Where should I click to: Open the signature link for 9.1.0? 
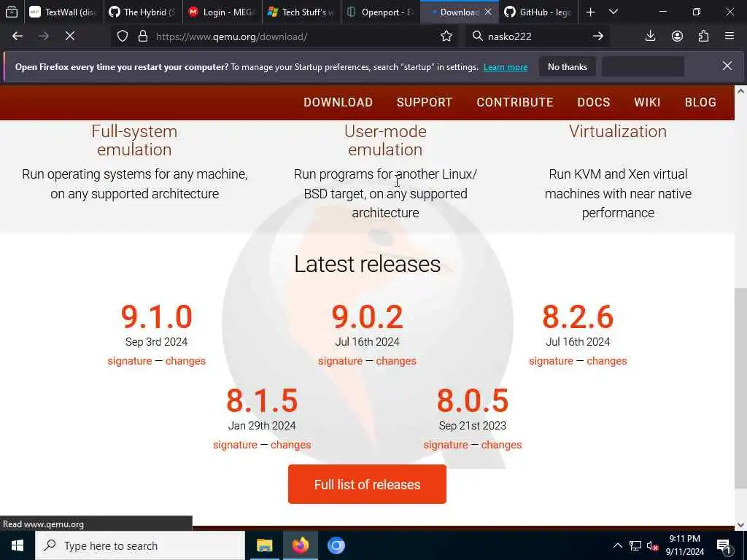tap(130, 361)
